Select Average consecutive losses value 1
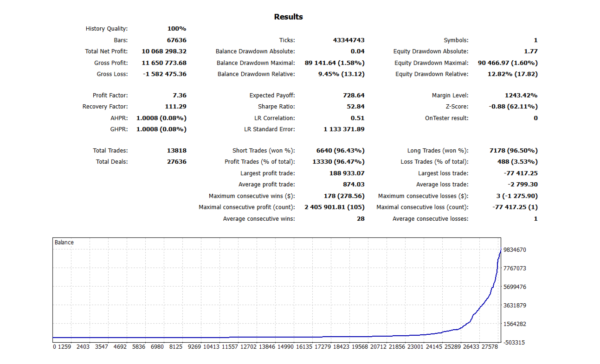 (535, 219)
